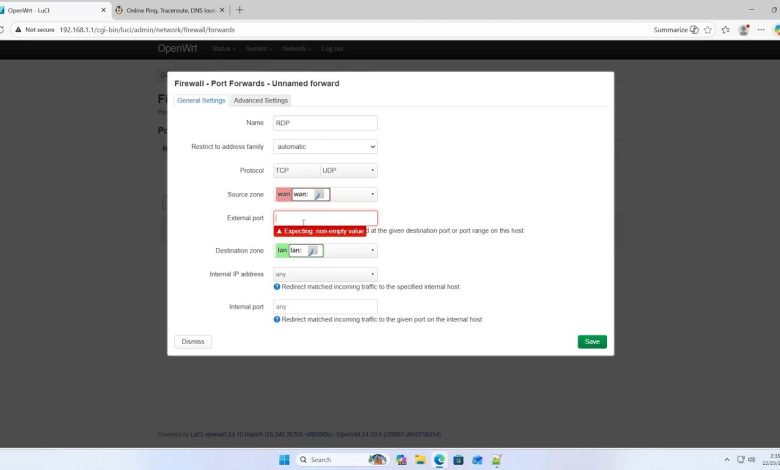Viewport: 780px width, 470px height.
Task: Click the taskbar clock
Action: [773, 460]
